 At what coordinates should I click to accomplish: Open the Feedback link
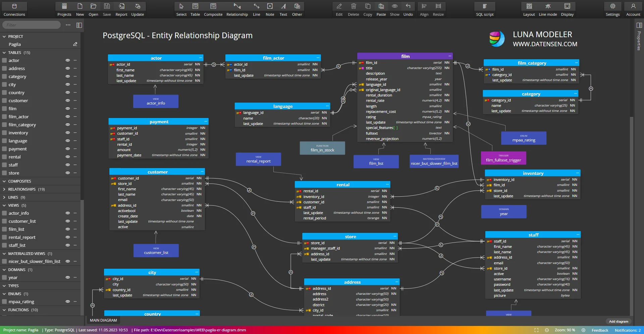point(599,330)
